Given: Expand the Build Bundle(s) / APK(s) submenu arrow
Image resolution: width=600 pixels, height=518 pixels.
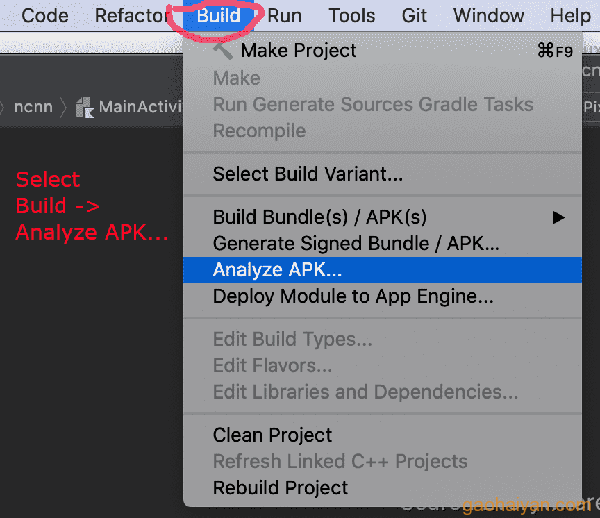Looking at the screenshot, I should point(558,218).
